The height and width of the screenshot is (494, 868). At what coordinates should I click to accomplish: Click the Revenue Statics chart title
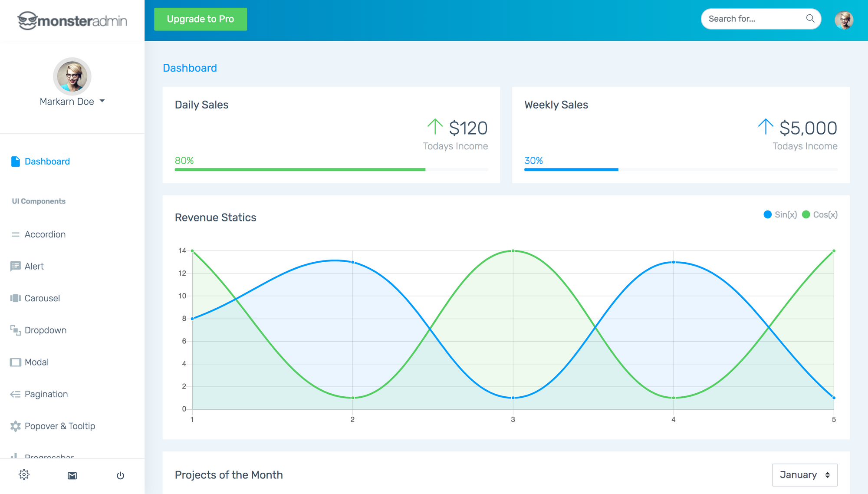[x=215, y=217]
